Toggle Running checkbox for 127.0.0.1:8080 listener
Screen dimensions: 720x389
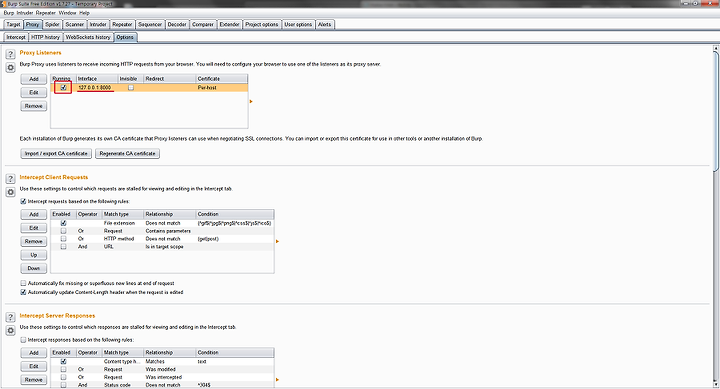[63, 87]
